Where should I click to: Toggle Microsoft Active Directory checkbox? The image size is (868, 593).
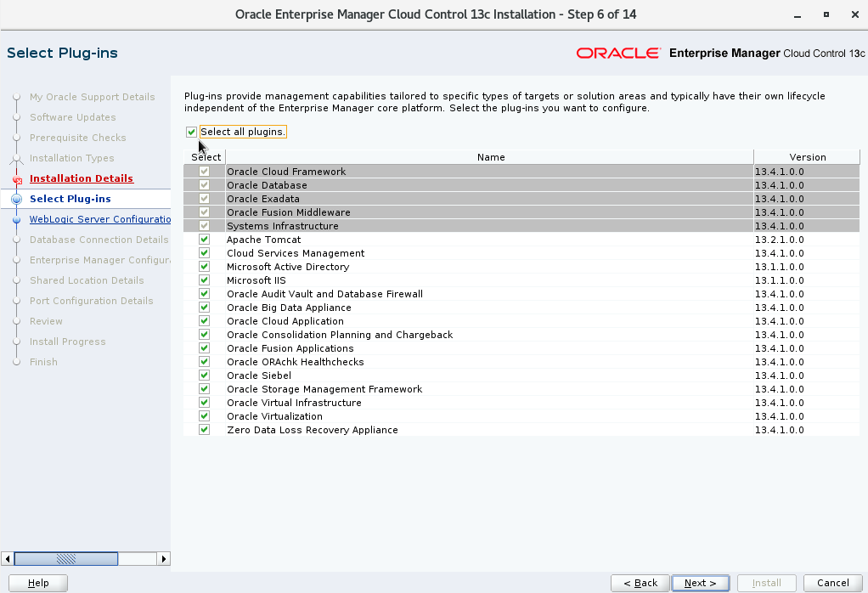205,266
